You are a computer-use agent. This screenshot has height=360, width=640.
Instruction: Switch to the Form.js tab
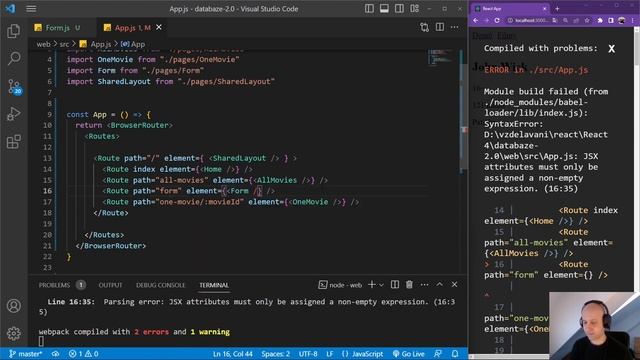tap(58, 28)
